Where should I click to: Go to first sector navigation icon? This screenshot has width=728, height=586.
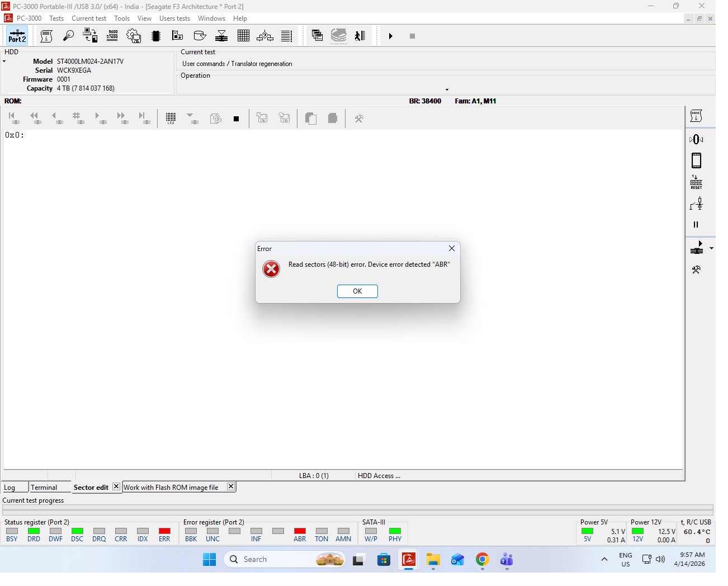(x=13, y=118)
